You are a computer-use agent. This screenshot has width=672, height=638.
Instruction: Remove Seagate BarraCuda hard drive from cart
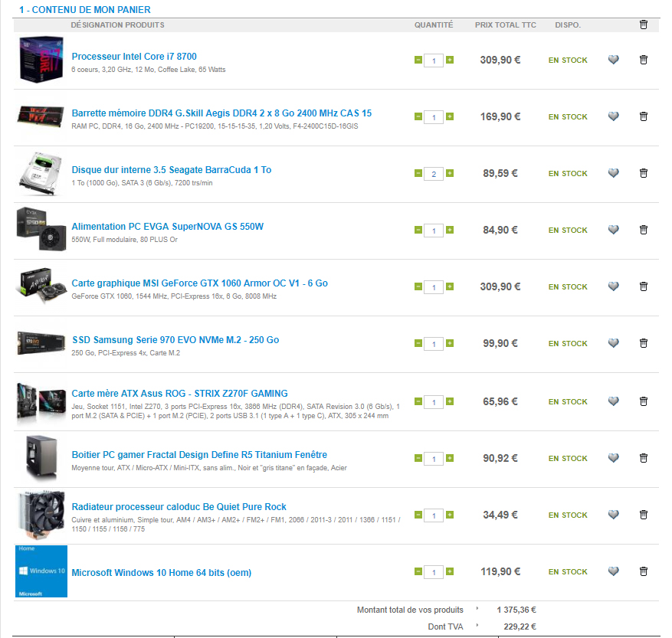[643, 173]
